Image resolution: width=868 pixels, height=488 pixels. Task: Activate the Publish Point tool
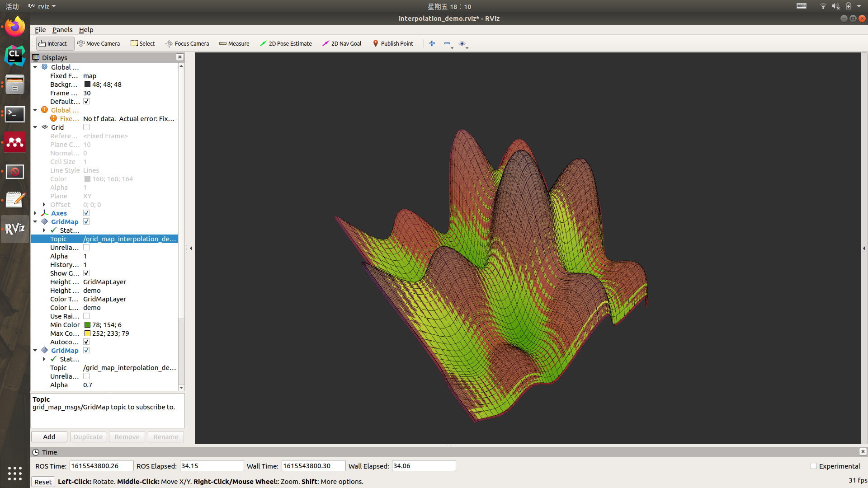tap(393, 43)
